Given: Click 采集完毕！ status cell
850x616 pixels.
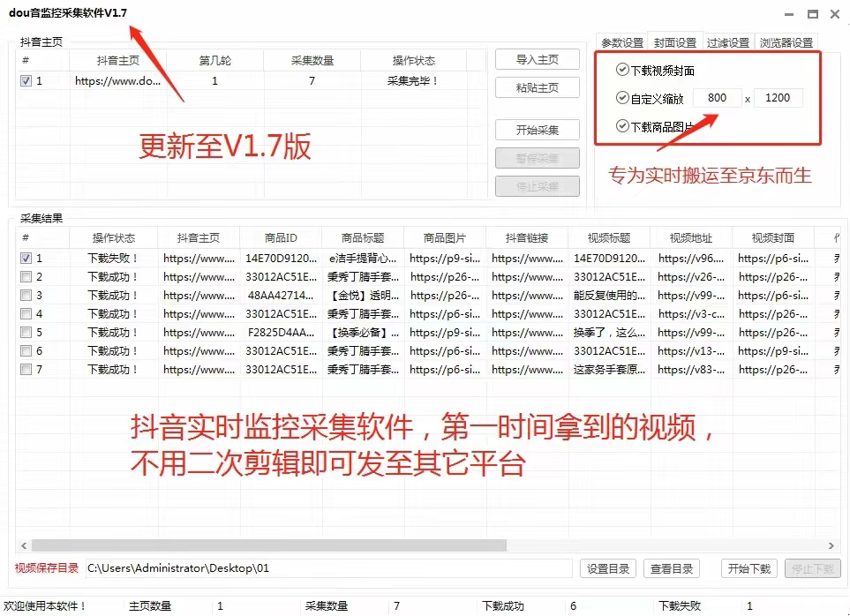Looking at the screenshot, I should click(413, 80).
